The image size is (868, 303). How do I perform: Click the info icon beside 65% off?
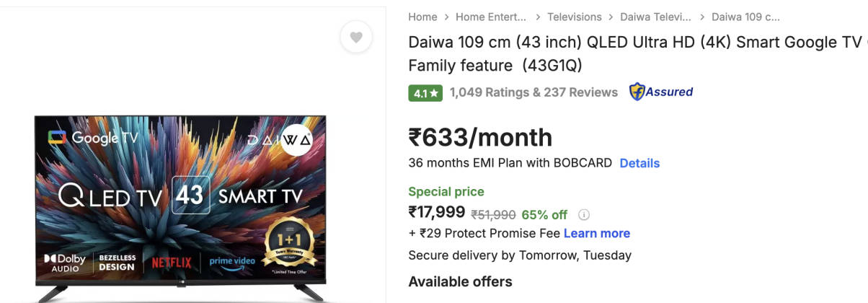pyautogui.click(x=584, y=214)
